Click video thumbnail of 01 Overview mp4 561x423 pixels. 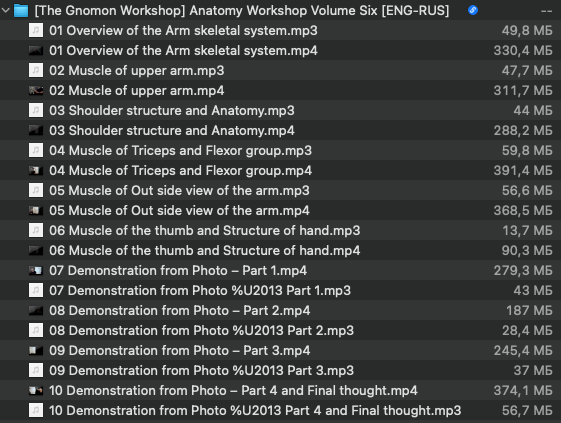(x=36, y=50)
